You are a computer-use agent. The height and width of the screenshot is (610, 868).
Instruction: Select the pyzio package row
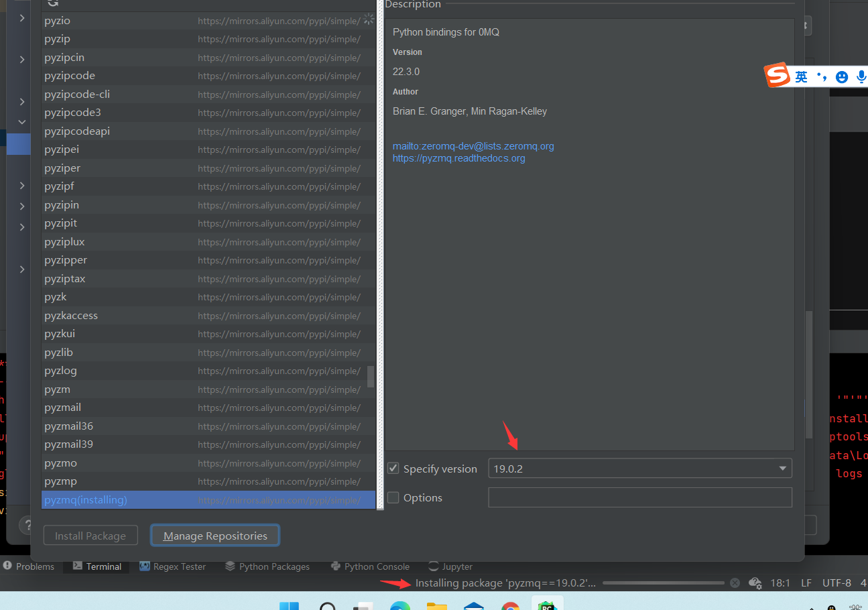(x=208, y=21)
